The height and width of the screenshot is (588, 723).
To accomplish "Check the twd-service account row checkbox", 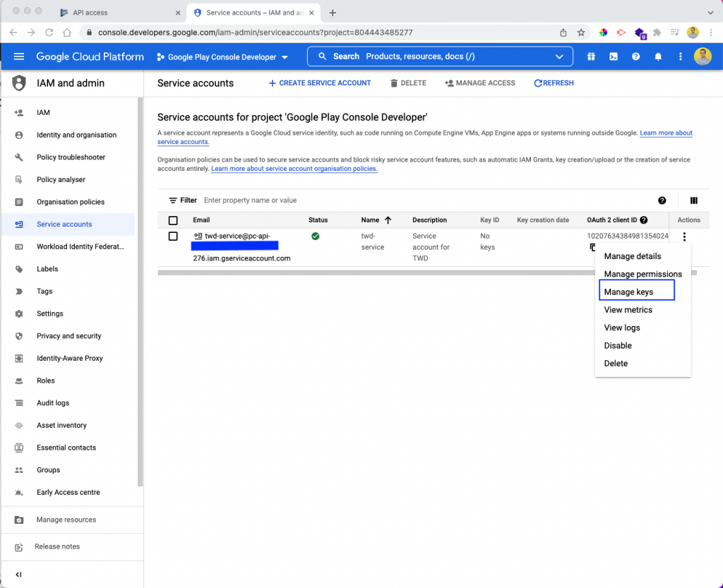I will [173, 236].
